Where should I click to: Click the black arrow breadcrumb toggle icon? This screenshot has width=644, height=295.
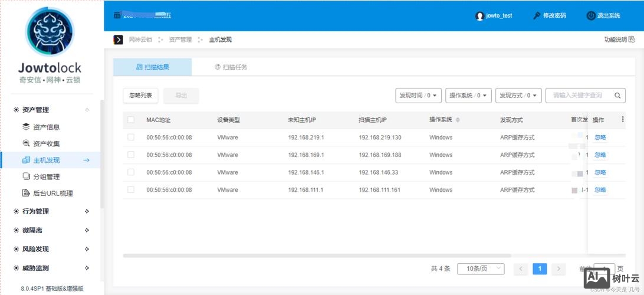(118, 40)
